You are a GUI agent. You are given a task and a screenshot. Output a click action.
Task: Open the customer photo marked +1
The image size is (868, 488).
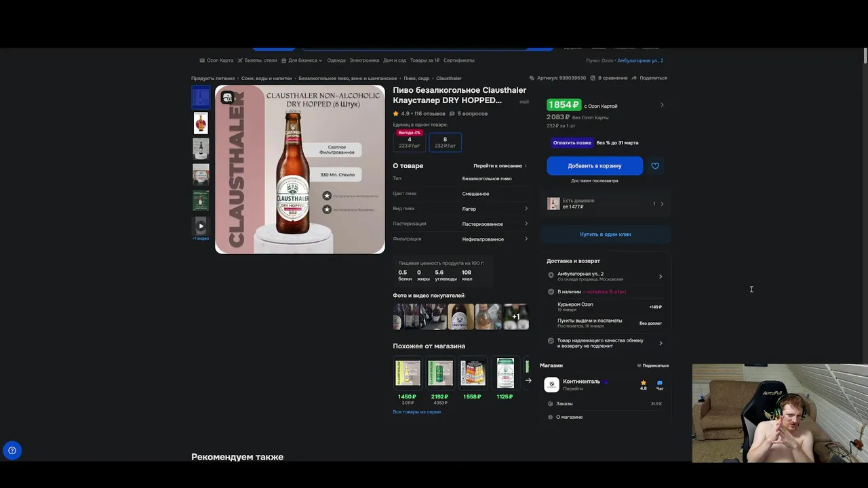click(x=515, y=317)
